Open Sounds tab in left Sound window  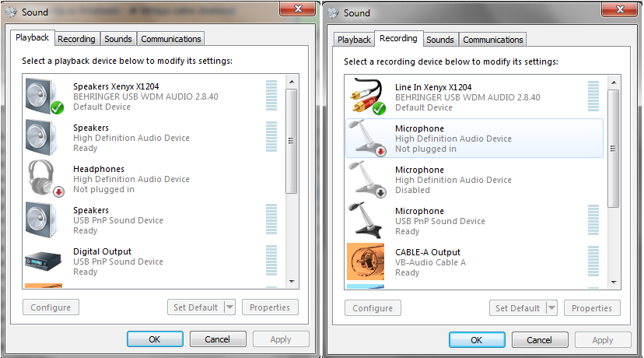[118, 39]
